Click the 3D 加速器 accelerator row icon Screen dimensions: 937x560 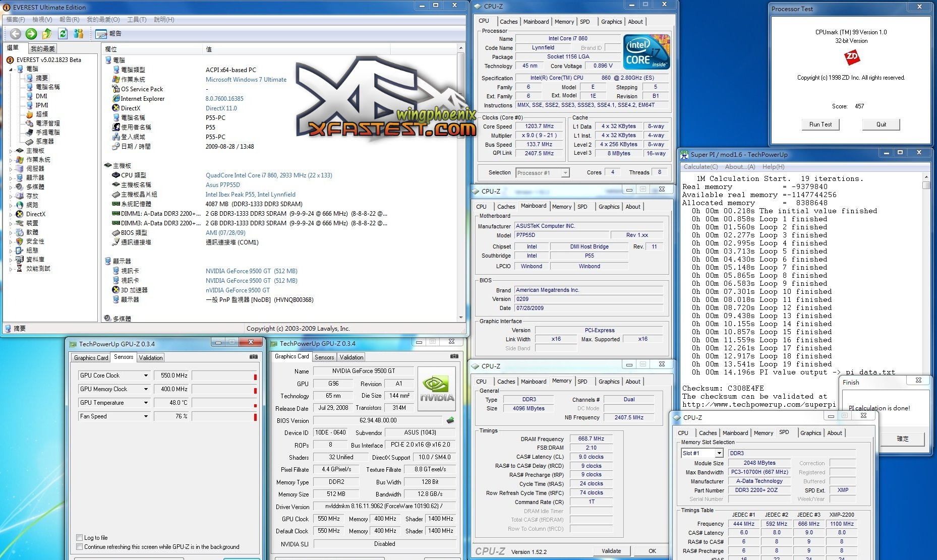(116, 290)
